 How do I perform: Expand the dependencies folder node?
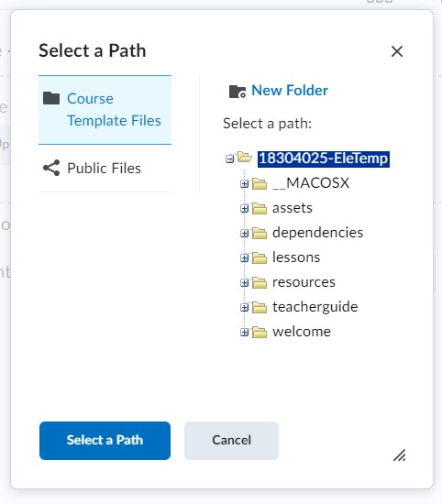coord(245,233)
